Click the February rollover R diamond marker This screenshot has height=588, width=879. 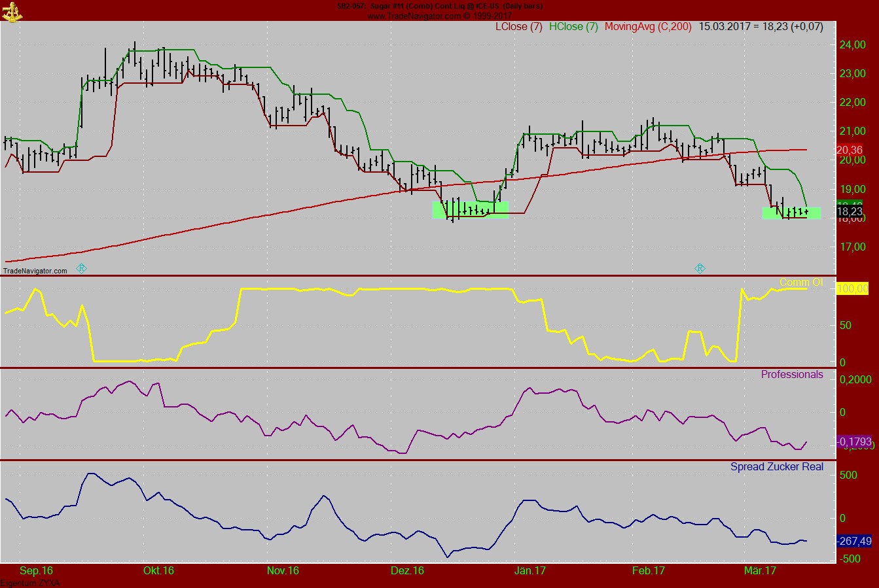coord(700,268)
